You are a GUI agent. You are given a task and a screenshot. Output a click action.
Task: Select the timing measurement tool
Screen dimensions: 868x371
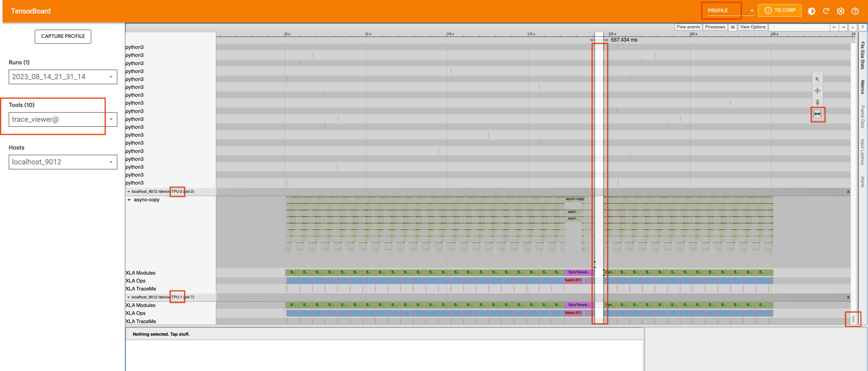817,114
